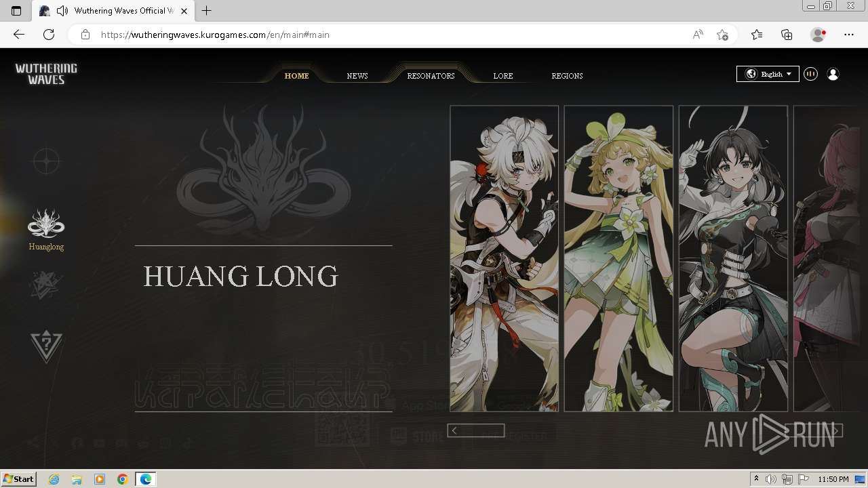The height and width of the screenshot is (488, 868).
Task: Open browser Collections
Action: (787, 35)
